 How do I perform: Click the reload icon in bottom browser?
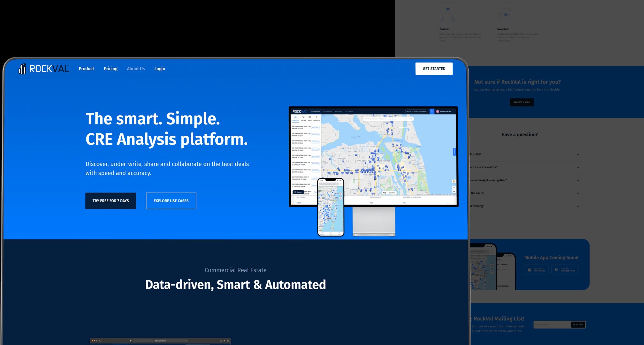coord(187,341)
